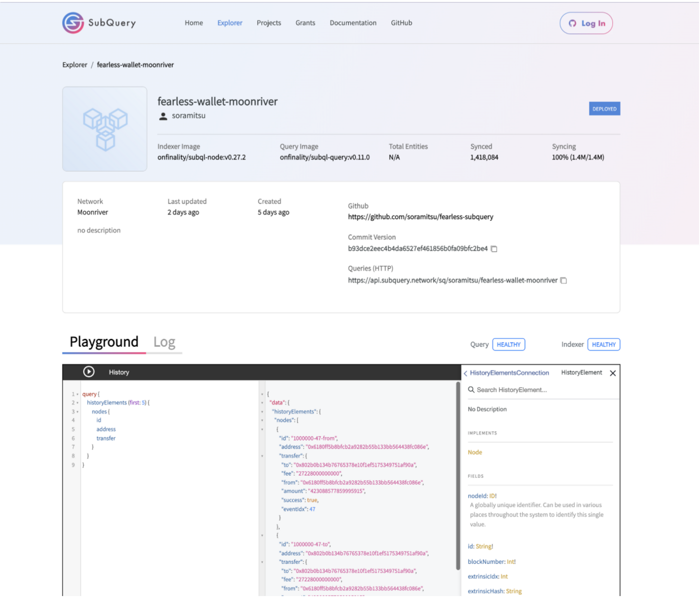The image size is (700, 602).
Task: Open the Projects nav item
Action: (269, 23)
